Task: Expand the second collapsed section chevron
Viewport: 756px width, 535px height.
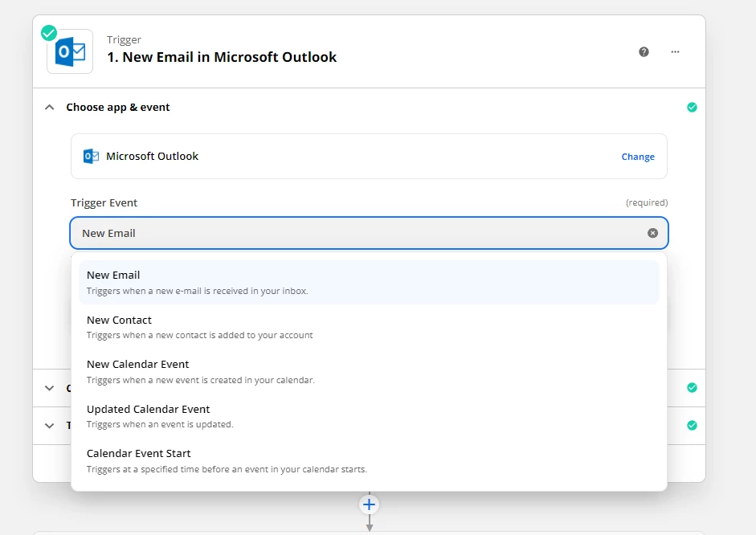Action: [49, 388]
